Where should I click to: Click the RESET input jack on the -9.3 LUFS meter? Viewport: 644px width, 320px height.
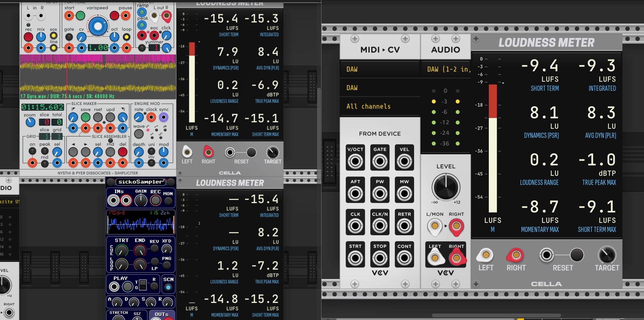(547, 255)
